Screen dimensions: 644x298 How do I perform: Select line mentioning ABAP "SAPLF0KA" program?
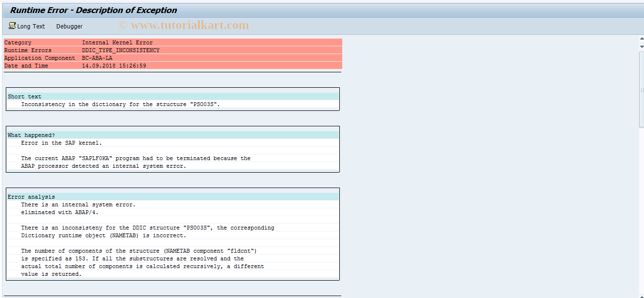click(136, 158)
